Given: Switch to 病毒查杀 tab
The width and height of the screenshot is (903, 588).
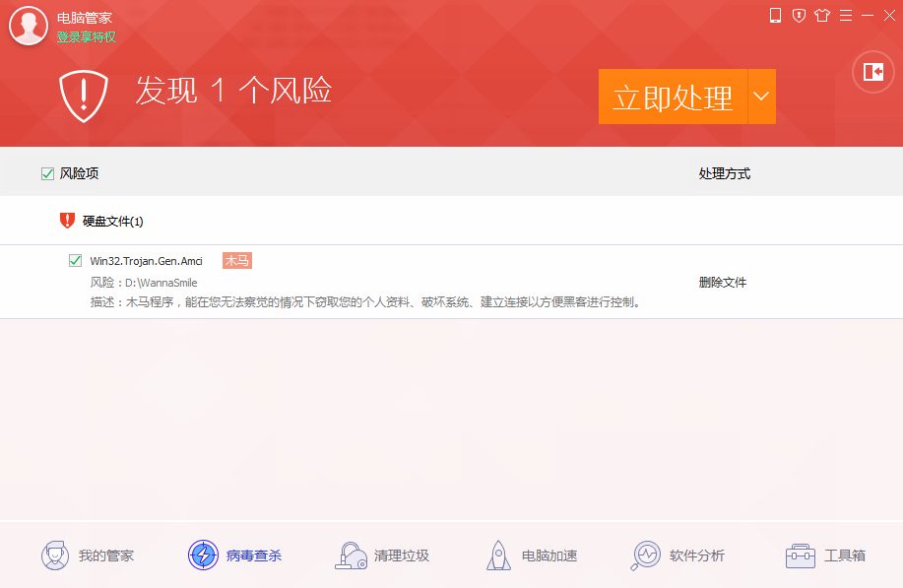Looking at the screenshot, I should coord(235,555).
